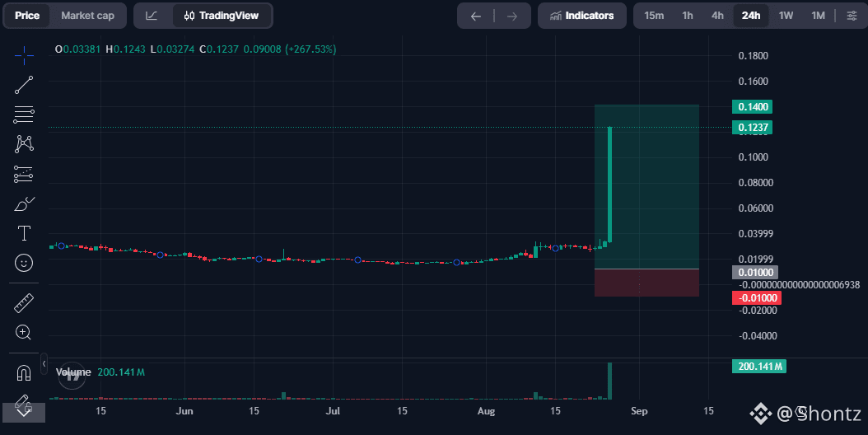Select the Market cap tab
Screen dimensions: 868x435
87,16
